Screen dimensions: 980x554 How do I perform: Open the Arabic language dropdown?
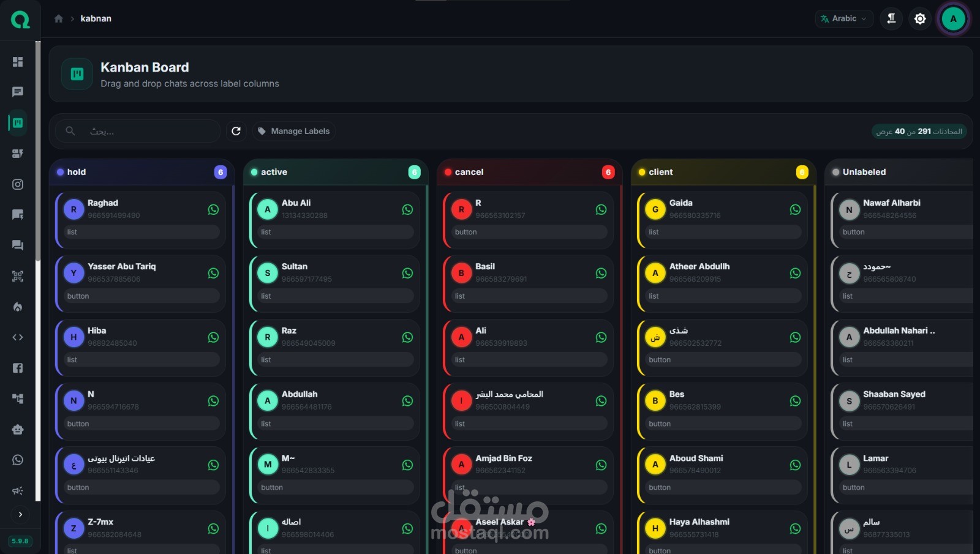[843, 18]
